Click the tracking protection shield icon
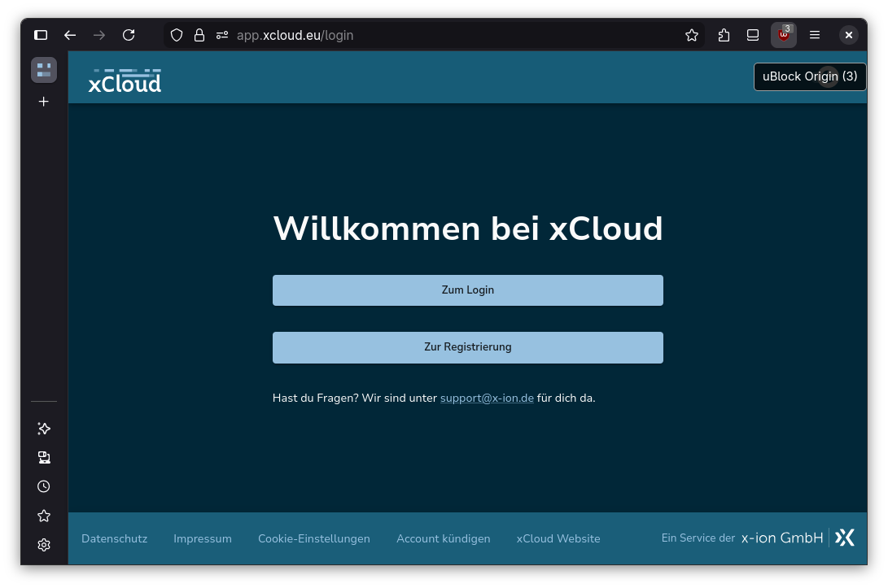The height and width of the screenshot is (588, 888). tap(176, 35)
